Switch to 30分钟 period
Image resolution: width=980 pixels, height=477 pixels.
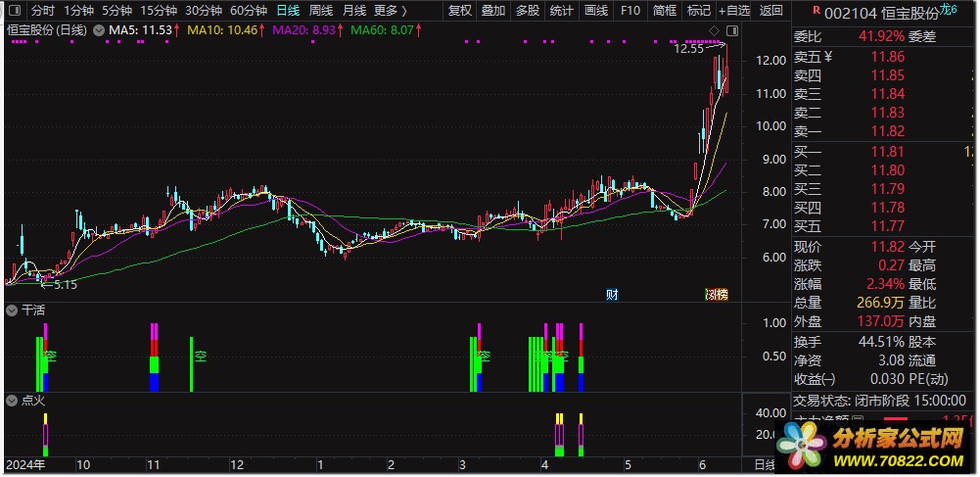click(x=204, y=11)
